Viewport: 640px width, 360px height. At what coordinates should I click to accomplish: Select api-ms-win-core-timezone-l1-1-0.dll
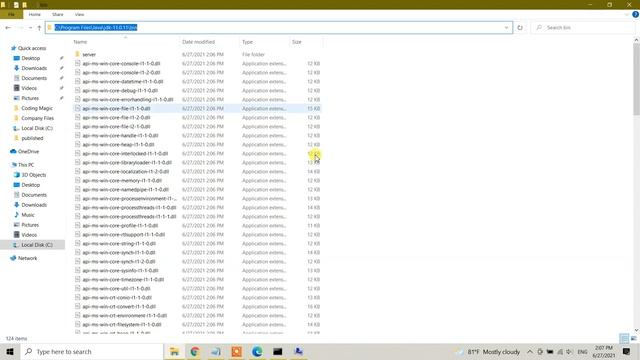pyautogui.click(x=123, y=280)
